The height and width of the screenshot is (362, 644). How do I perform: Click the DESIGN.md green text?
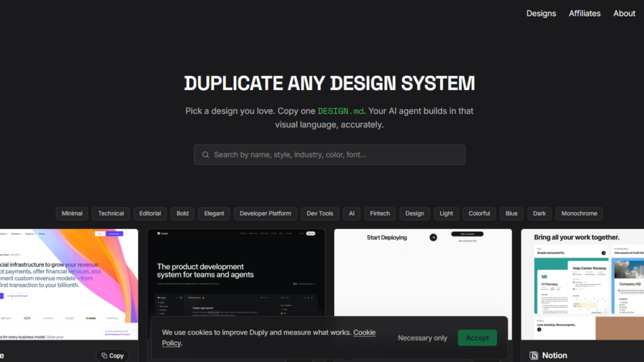[340, 111]
